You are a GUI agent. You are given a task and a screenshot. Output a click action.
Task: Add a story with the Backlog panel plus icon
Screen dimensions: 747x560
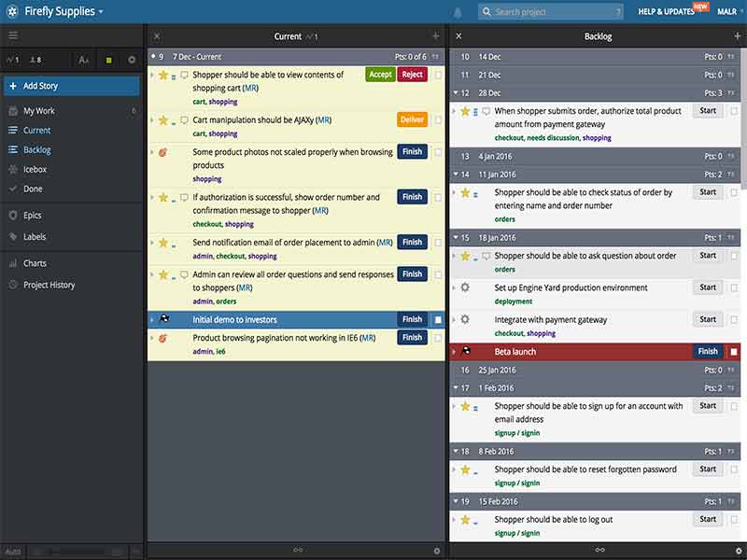click(737, 37)
